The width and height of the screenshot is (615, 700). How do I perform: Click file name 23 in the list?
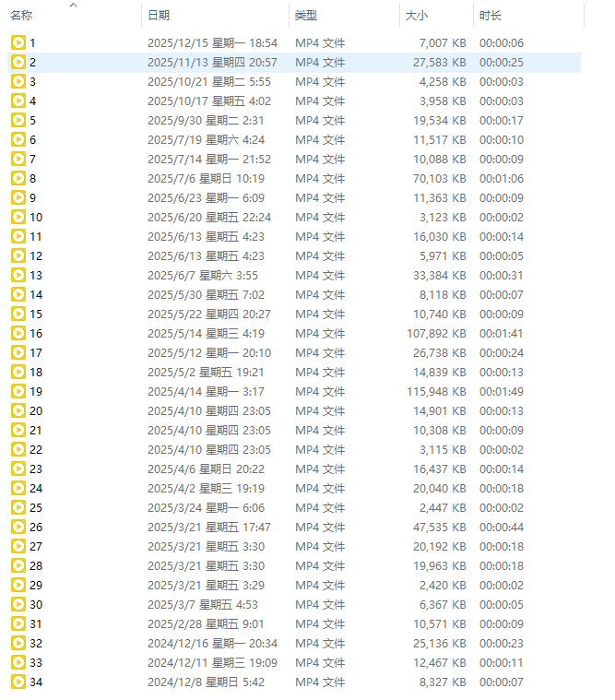pyautogui.click(x=36, y=469)
